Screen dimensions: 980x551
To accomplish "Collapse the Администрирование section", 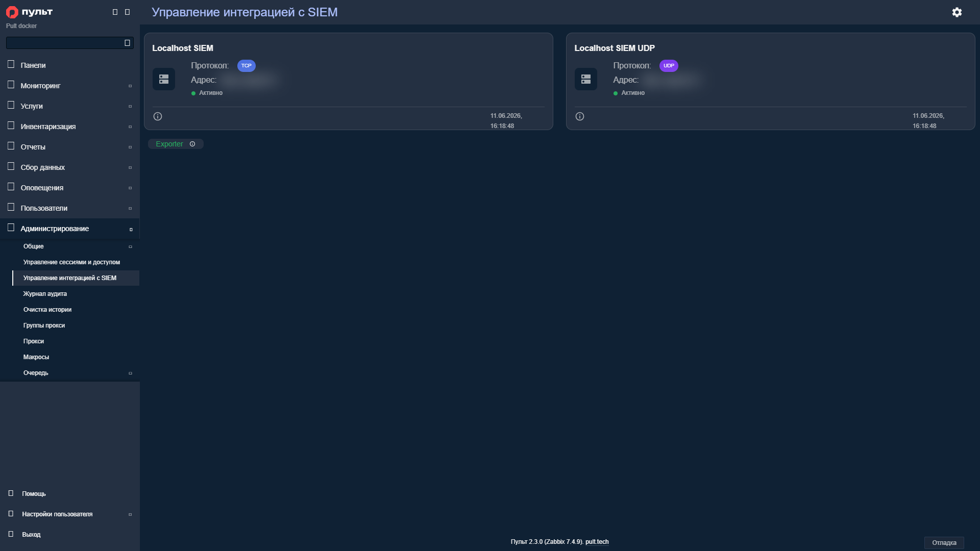I will pos(69,229).
